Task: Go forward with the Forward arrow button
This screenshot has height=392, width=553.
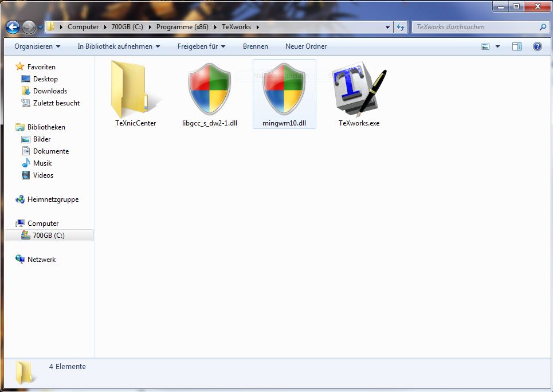Action: (x=29, y=27)
